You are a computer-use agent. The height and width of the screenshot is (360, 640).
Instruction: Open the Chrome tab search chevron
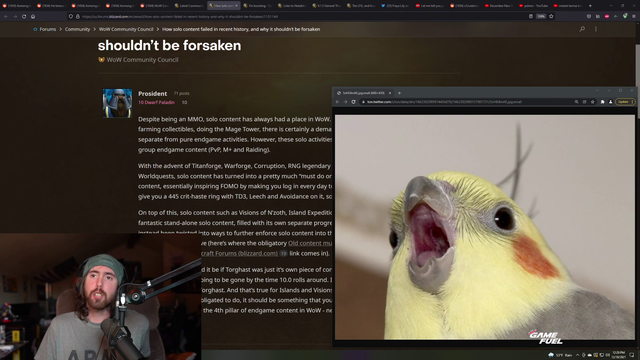pyautogui.click(x=598, y=91)
